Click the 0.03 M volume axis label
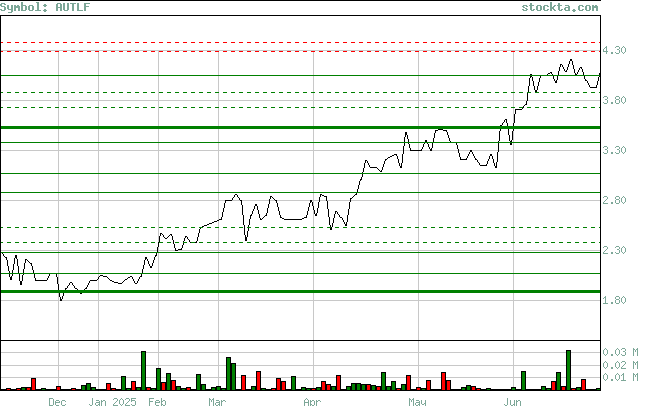The image size is (655, 406). [620, 353]
